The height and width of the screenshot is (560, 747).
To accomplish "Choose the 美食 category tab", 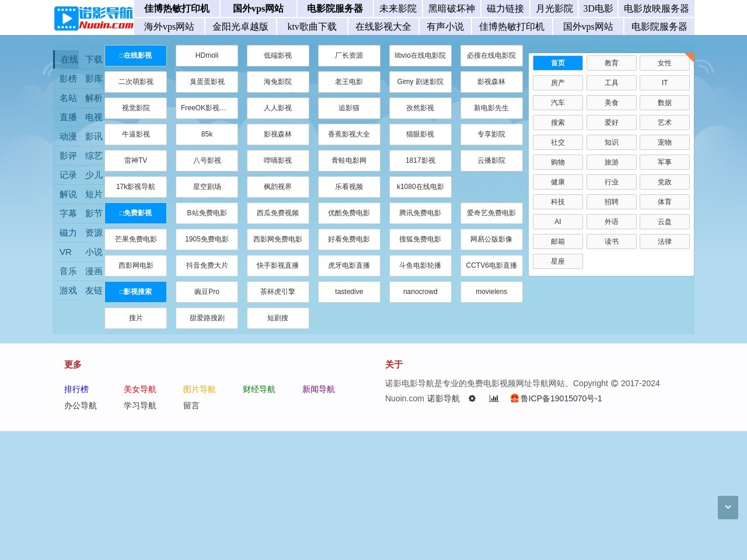I will click(611, 103).
